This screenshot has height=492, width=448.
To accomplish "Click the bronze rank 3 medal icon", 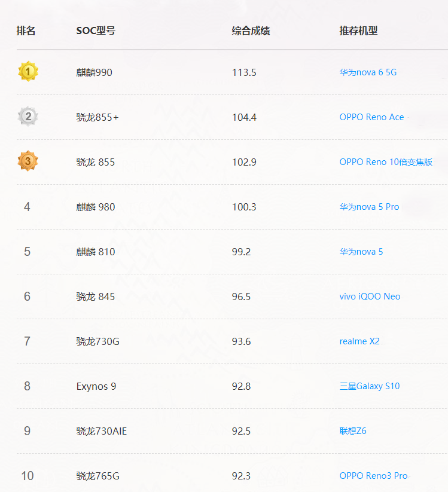I will click(28, 161).
